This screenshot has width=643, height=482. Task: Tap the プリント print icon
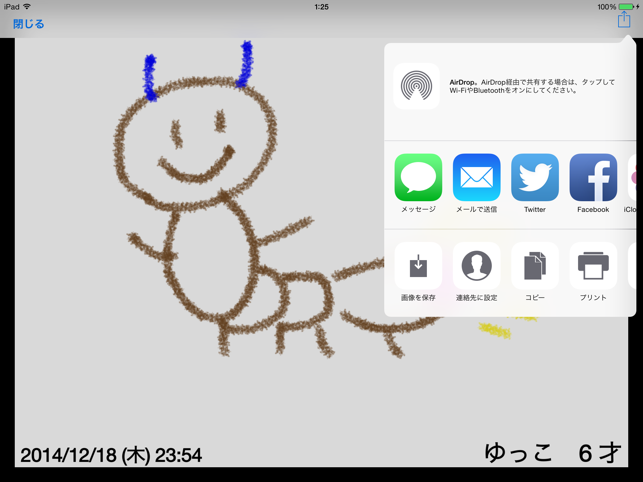(593, 266)
